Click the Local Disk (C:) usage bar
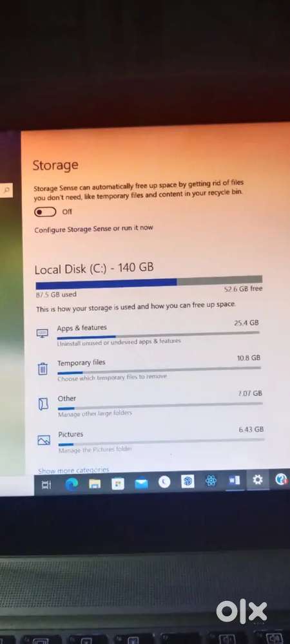290x644 pixels. (149, 283)
